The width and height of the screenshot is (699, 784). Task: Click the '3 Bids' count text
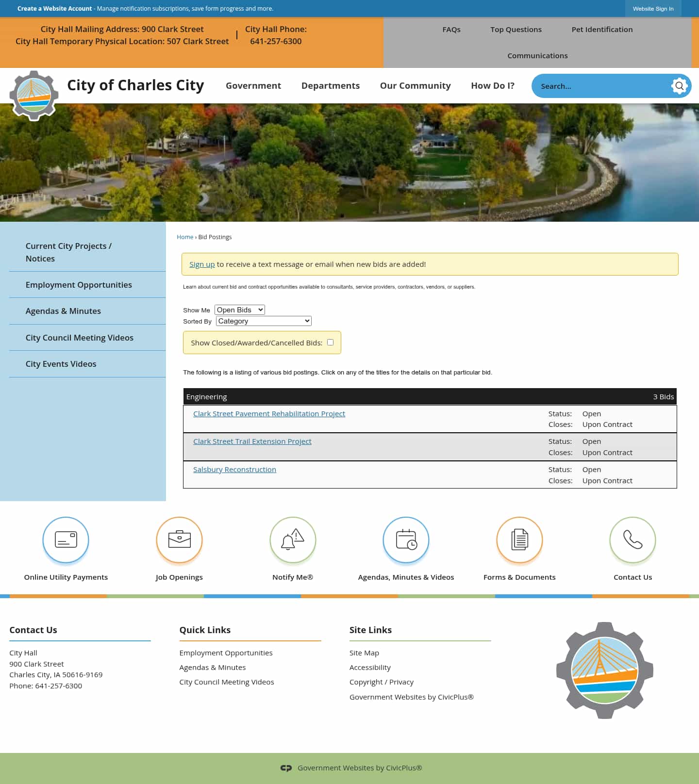click(x=663, y=397)
